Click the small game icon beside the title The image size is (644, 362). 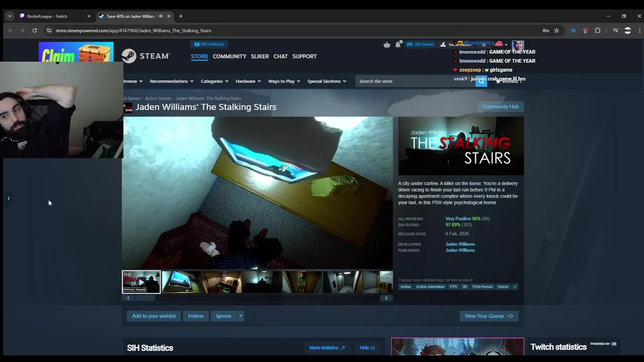[x=128, y=108]
